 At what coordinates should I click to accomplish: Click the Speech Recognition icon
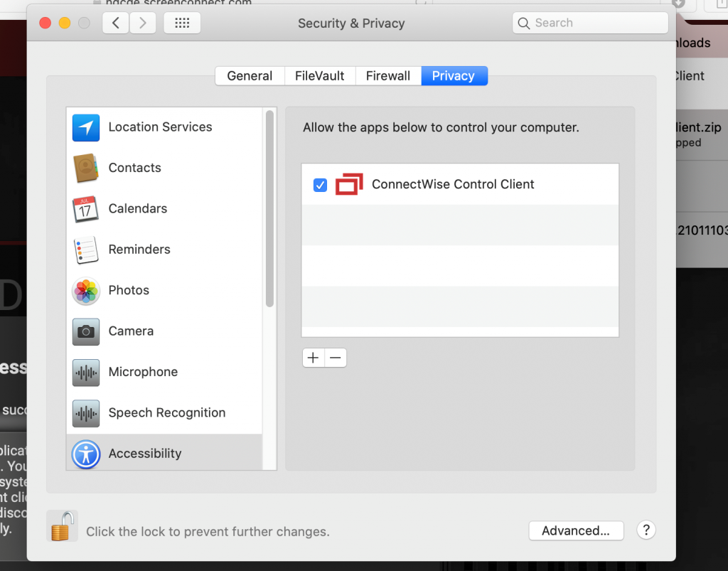(86, 413)
